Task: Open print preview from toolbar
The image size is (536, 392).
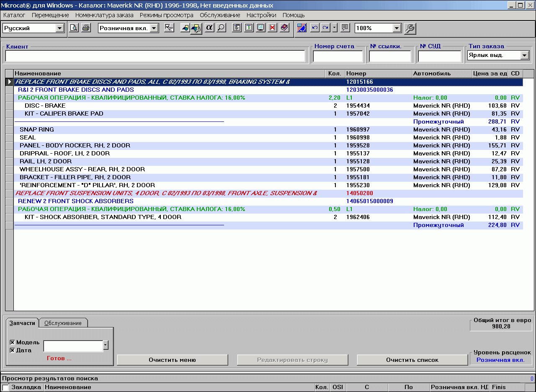Action: point(74,28)
